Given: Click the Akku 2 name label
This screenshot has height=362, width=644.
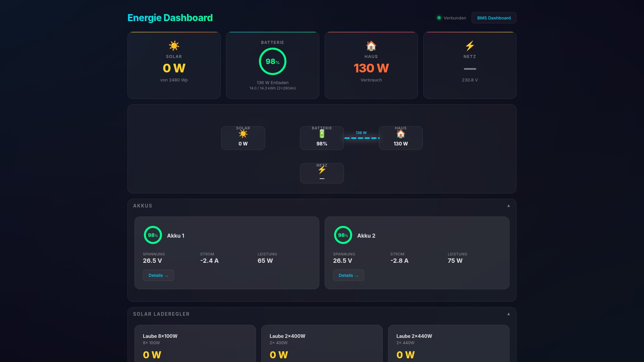Looking at the screenshot, I should click(366, 236).
